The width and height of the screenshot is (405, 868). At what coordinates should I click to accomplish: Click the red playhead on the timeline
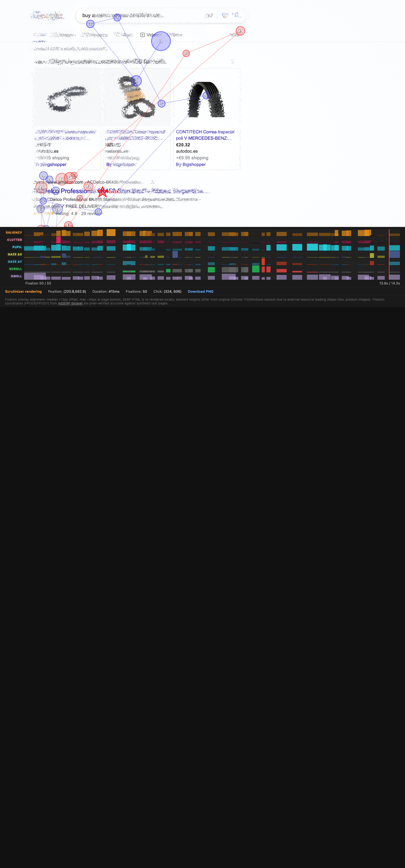coord(389,254)
